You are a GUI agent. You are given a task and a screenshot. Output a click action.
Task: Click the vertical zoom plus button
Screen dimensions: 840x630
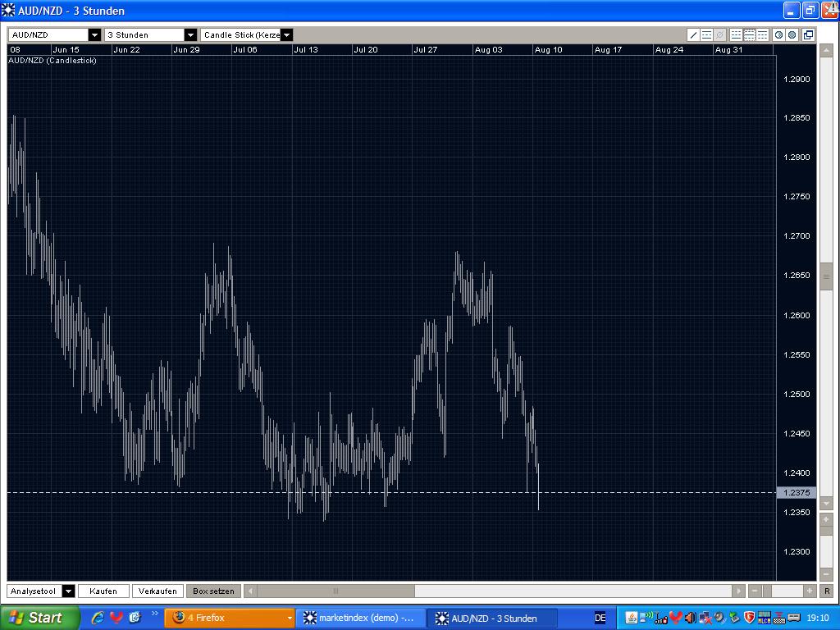point(827,519)
